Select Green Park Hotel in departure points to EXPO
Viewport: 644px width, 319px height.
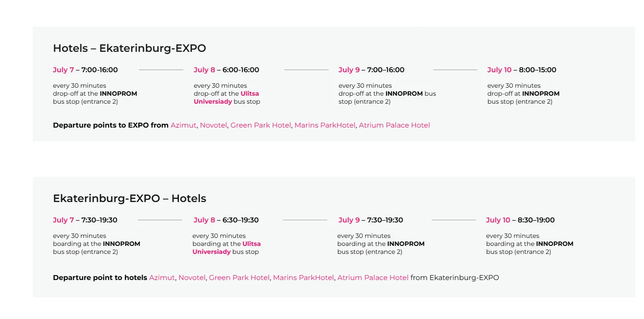click(260, 125)
